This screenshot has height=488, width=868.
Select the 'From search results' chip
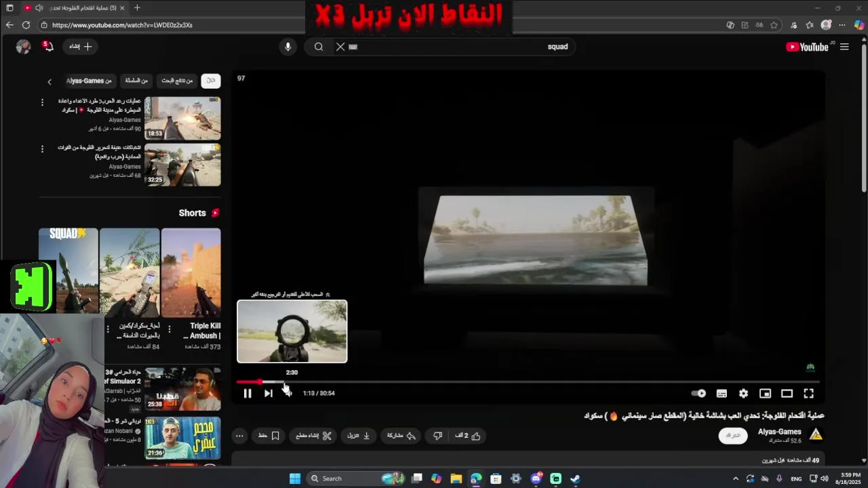click(177, 81)
